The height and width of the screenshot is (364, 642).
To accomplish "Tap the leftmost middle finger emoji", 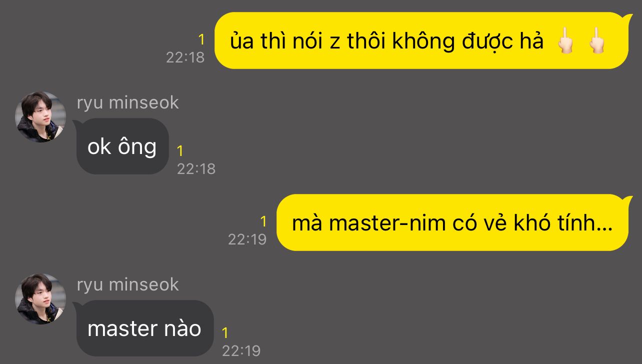I will [565, 41].
